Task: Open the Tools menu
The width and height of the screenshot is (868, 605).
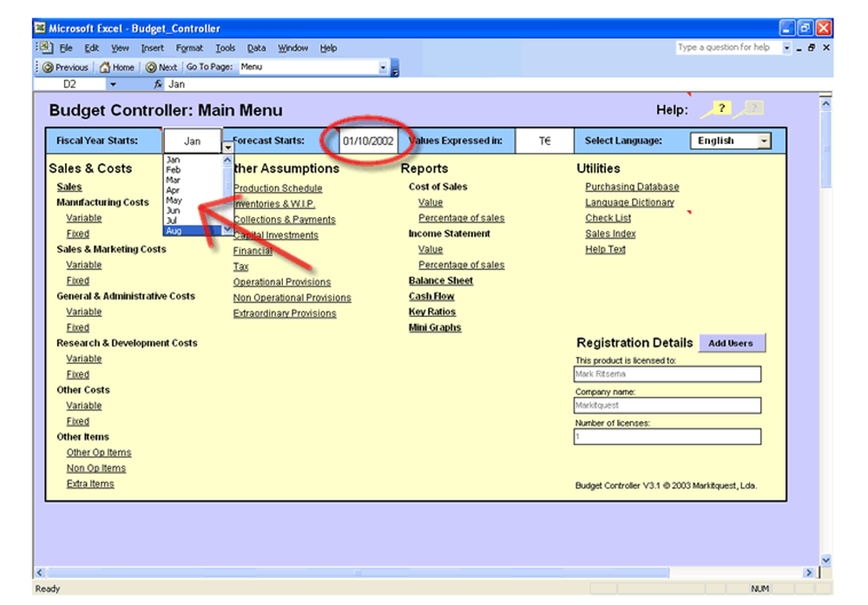Action: [226, 48]
